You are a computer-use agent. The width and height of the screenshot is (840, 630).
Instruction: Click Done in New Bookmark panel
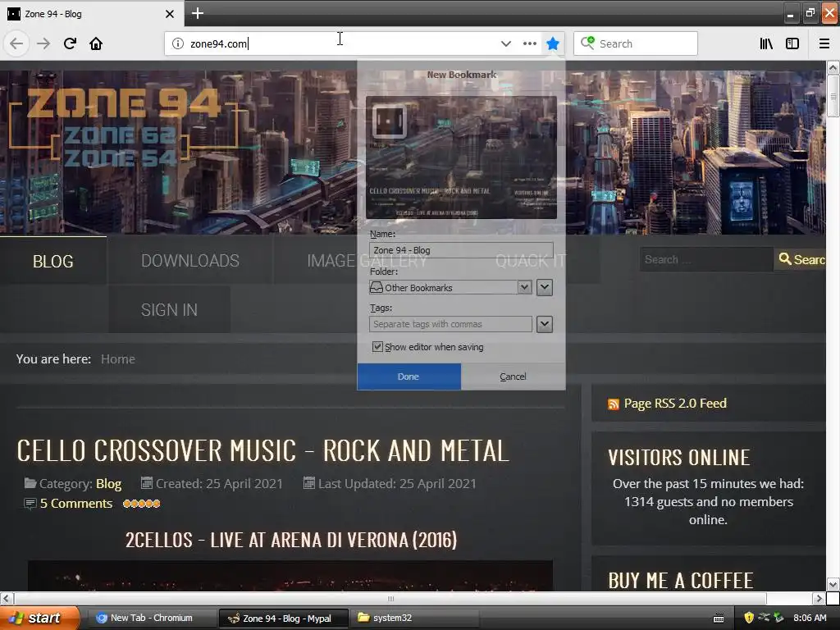click(x=409, y=377)
